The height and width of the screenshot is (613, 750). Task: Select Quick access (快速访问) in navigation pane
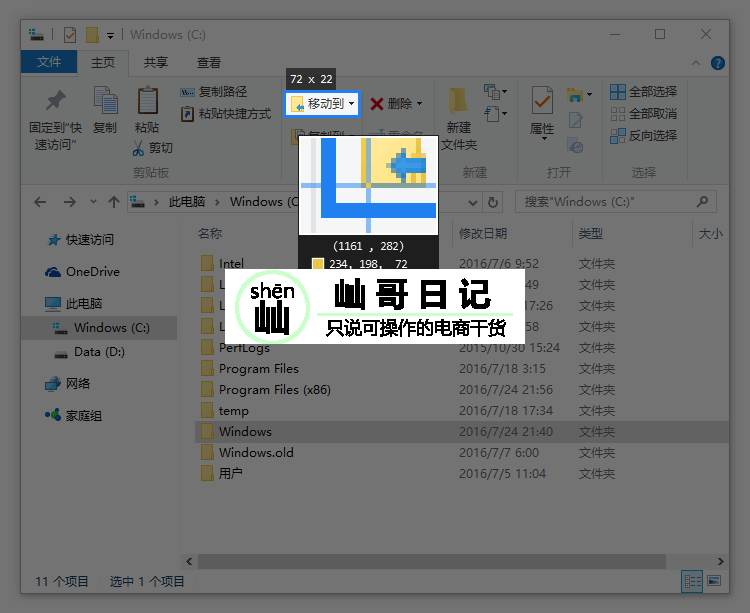coord(81,240)
